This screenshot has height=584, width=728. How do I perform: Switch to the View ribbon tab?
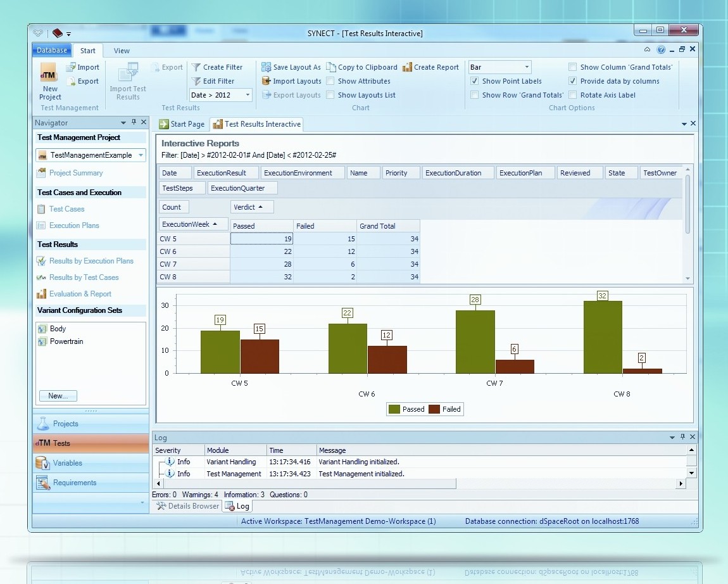[x=122, y=51]
